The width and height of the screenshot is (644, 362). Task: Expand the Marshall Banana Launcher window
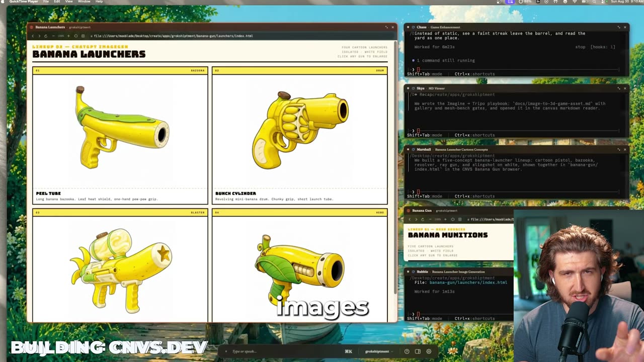pos(619,149)
